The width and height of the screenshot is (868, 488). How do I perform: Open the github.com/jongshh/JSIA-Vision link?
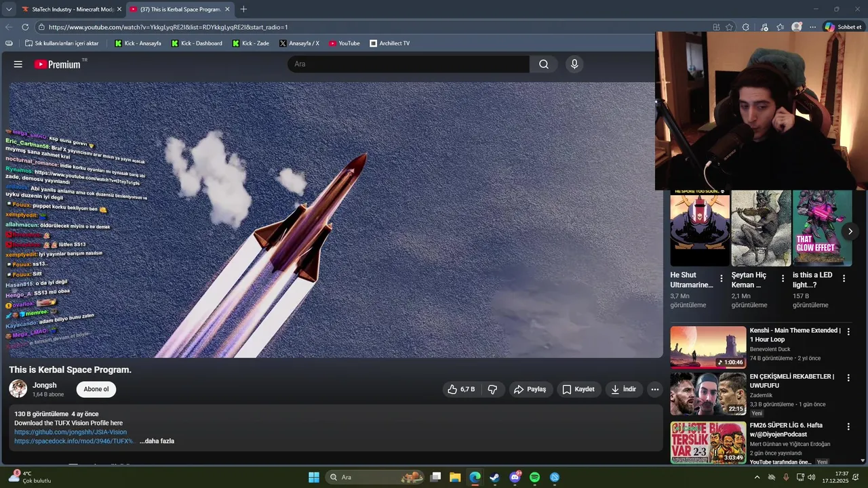(71, 432)
